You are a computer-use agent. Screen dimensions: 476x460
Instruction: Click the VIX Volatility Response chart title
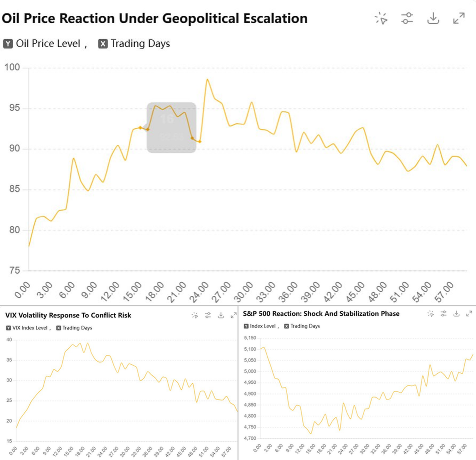tap(68, 315)
